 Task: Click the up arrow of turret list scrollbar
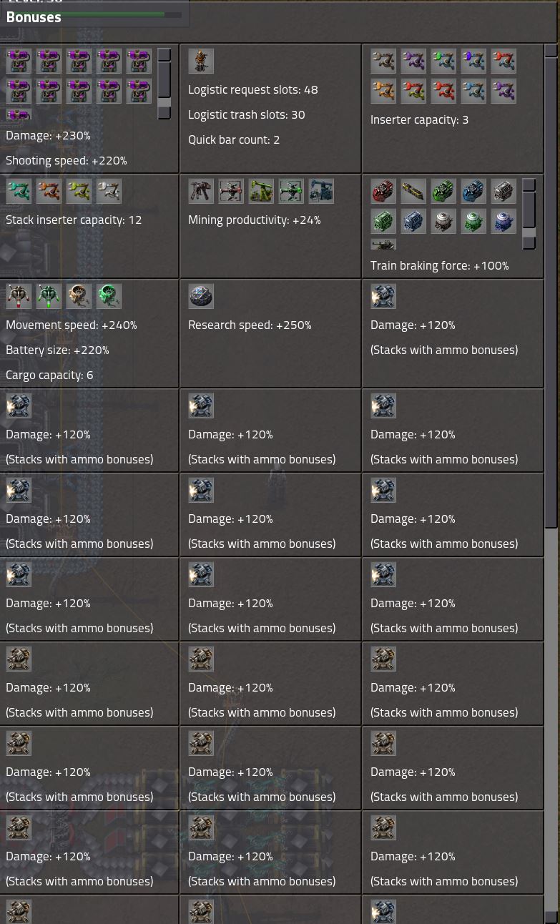pos(164,55)
